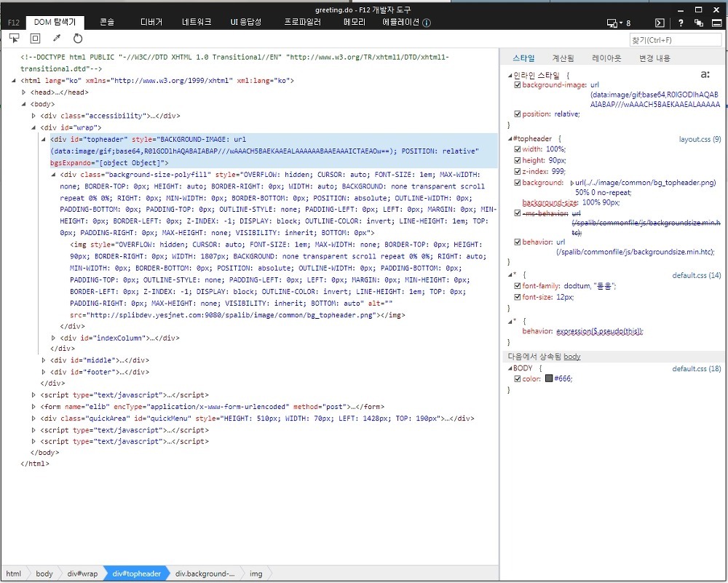Open the 메모리 tab
The height and width of the screenshot is (583, 728).
[x=355, y=22]
